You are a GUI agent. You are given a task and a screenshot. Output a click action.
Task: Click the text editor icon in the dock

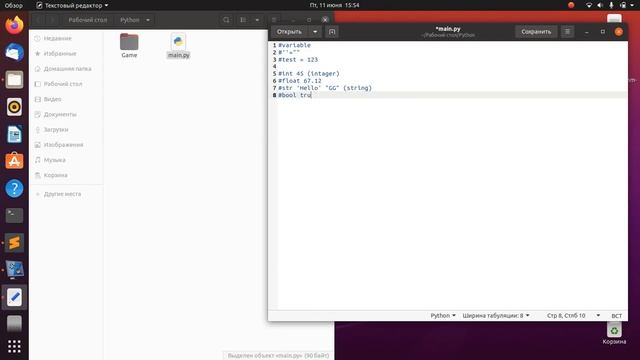(14, 297)
